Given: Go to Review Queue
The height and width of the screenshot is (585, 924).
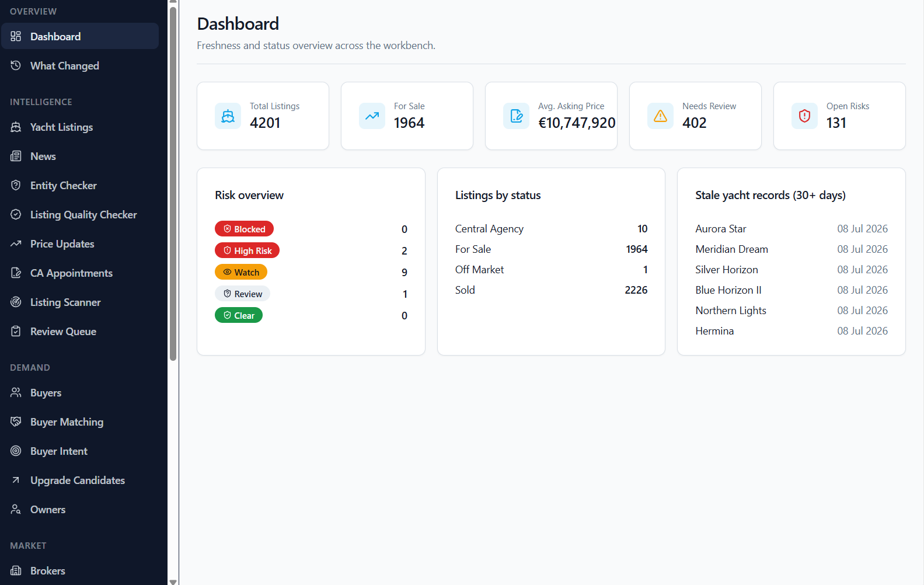Looking at the screenshot, I should [x=80, y=331].
